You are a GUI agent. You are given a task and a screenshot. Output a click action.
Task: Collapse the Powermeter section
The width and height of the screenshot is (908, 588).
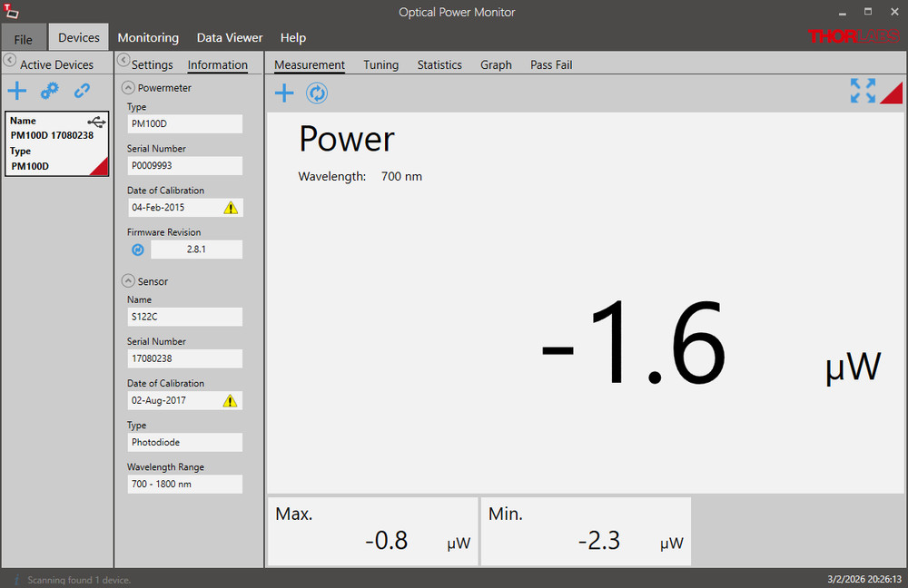click(128, 88)
